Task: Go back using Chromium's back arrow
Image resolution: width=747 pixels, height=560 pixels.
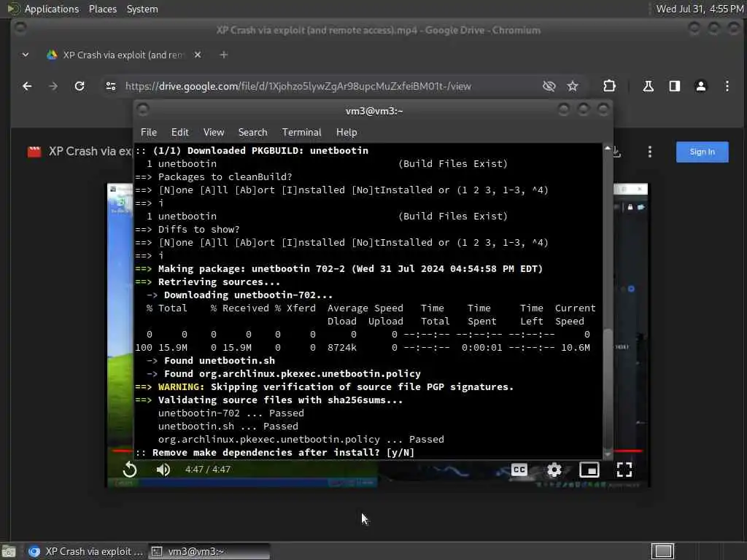Action: pyautogui.click(x=27, y=86)
